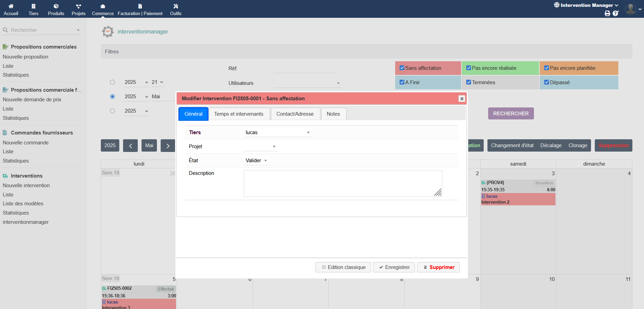Toggle the Terminées checkbox
Screen dimensions: 644x309
point(469,82)
